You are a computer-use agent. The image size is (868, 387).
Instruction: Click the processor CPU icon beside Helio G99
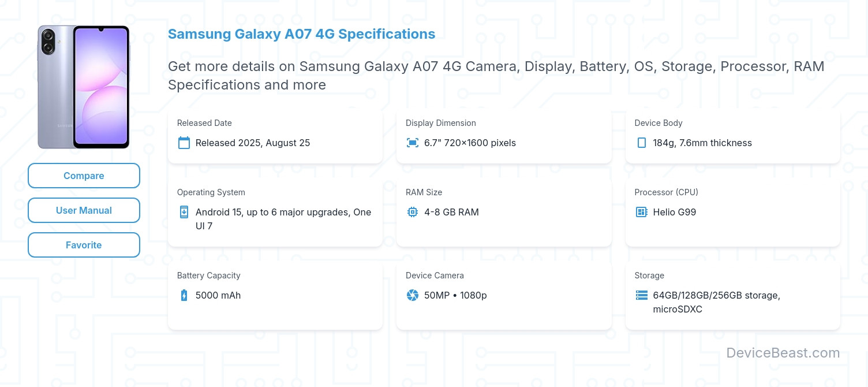tap(641, 212)
